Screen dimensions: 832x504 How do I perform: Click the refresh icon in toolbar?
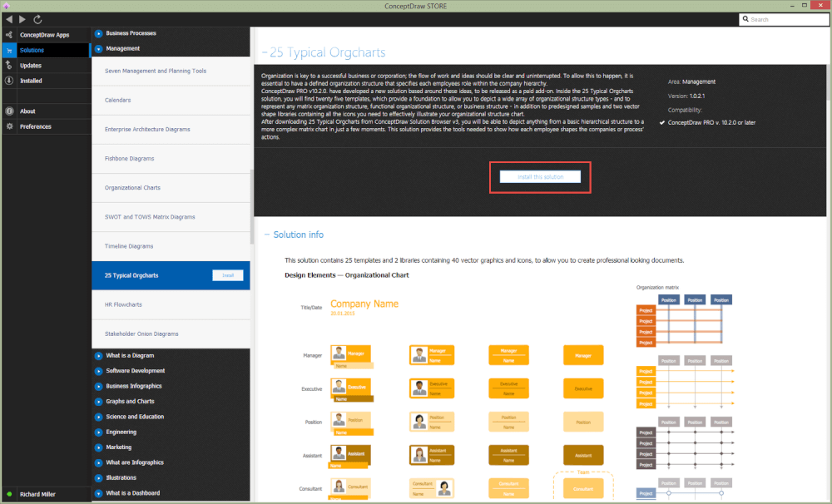click(37, 19)
